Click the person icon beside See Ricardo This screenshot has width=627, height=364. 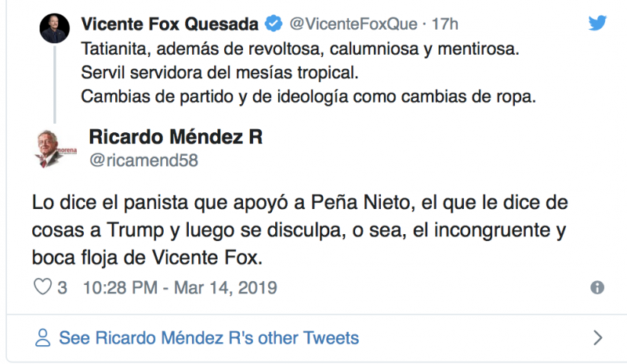tap(43, 338)
